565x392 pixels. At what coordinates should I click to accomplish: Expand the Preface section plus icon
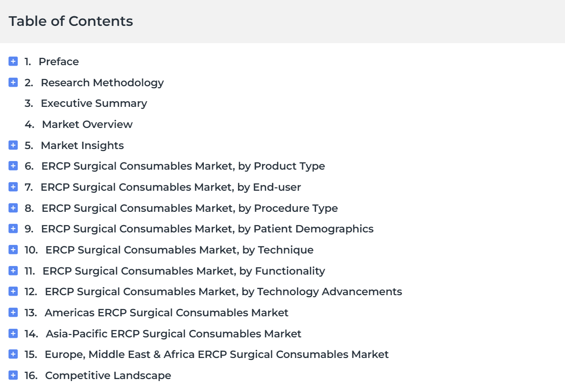[x=13, y=61]
